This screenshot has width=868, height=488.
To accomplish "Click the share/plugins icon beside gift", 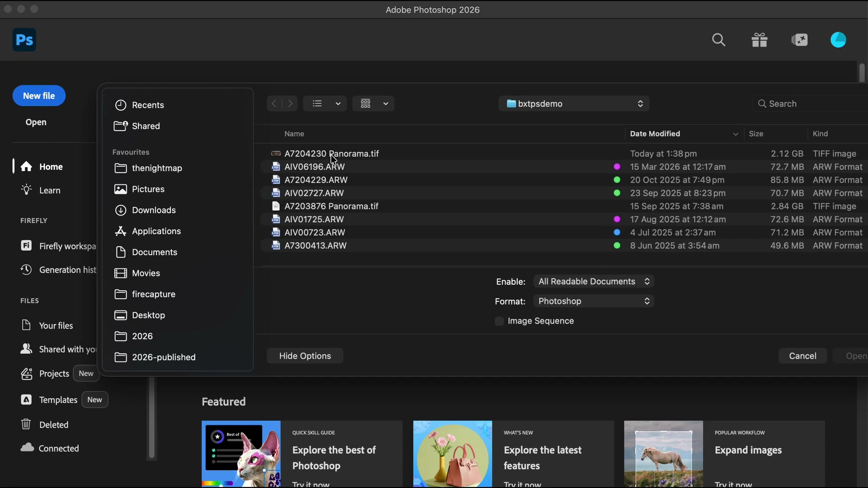I will pos(800,40).
